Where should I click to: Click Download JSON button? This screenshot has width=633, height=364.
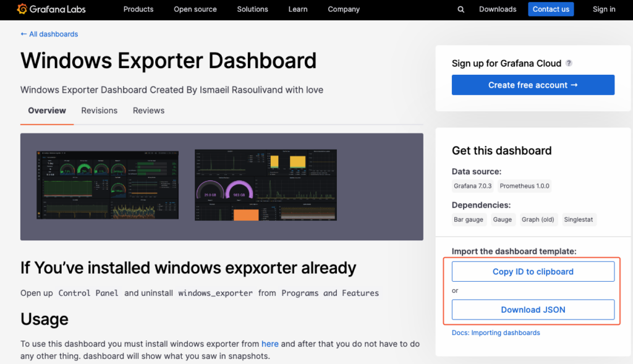click(533, 310)
